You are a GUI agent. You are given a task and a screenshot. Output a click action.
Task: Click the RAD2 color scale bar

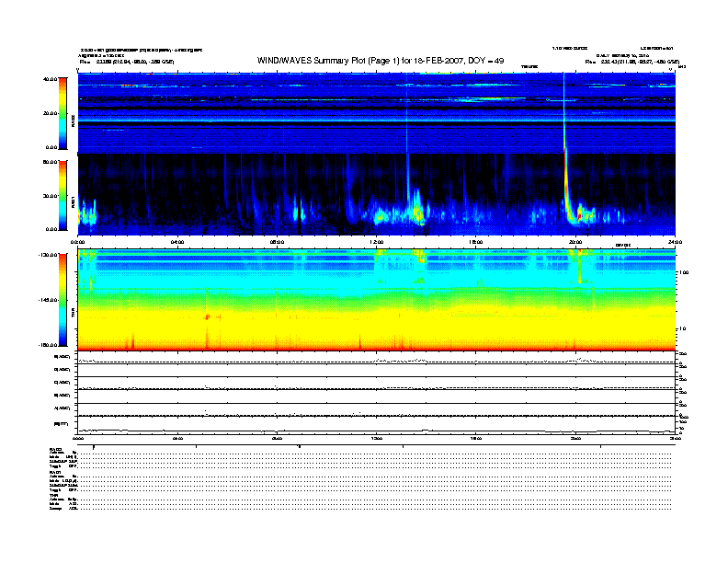63,113
